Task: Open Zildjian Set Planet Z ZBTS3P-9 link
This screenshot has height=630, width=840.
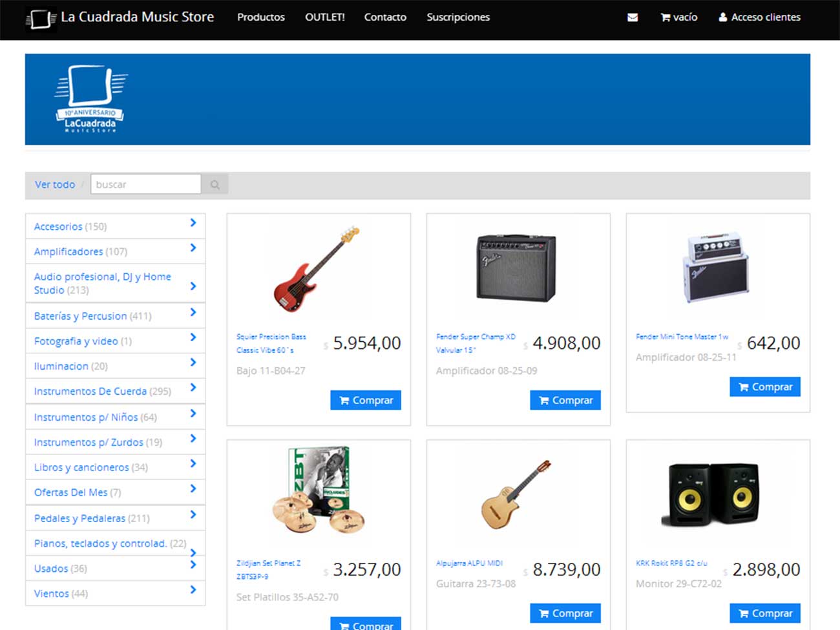Action: (x=269, y=570)
